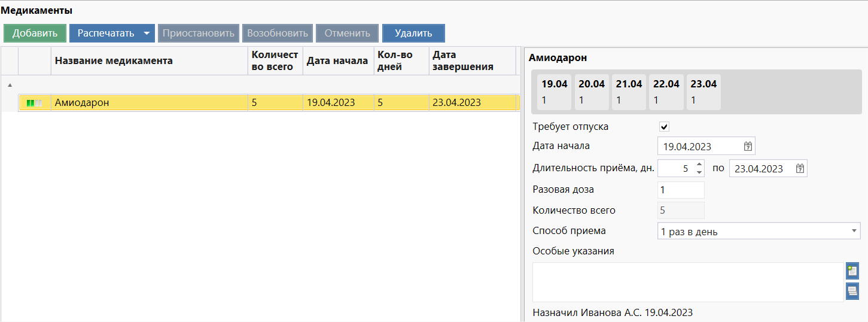Choose the 21.04 day tile
This screenshot has height=322, width=868.
pyautogui.click(x=629, y=92)
